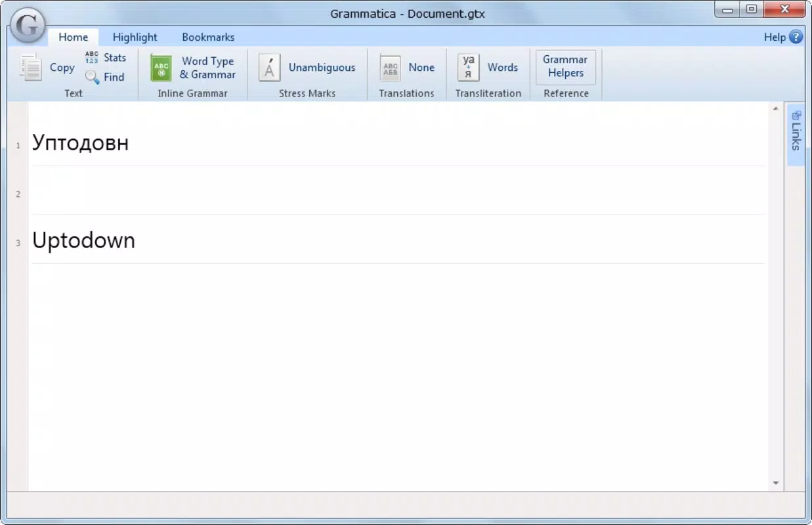Click the Transliteration Words ya icon
812x525 pixels.
469,68
